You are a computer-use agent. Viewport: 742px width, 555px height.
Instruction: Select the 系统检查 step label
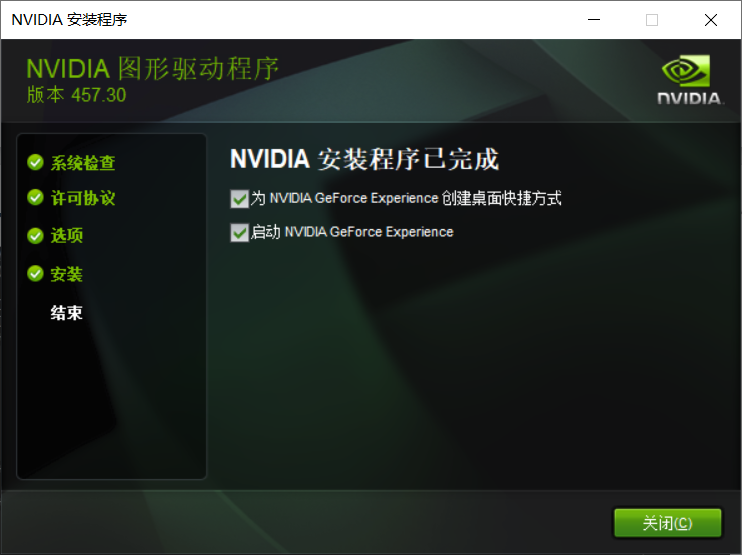pos(83,163)
